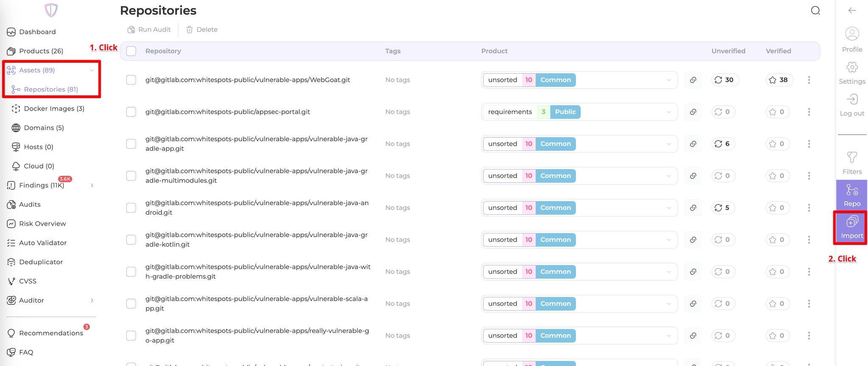This screenshot has height=366, width=868.
Task: Open Docker Images (3) in sidebar
Action: [54, 109]
